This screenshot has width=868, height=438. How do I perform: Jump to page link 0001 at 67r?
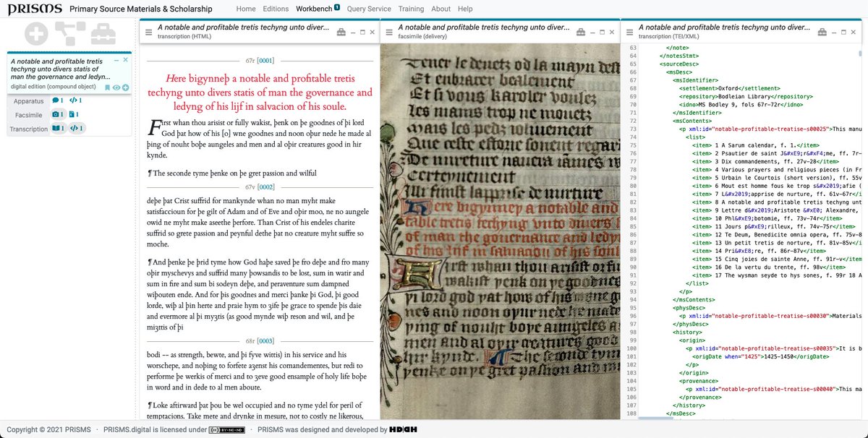[x=266, y=61]
